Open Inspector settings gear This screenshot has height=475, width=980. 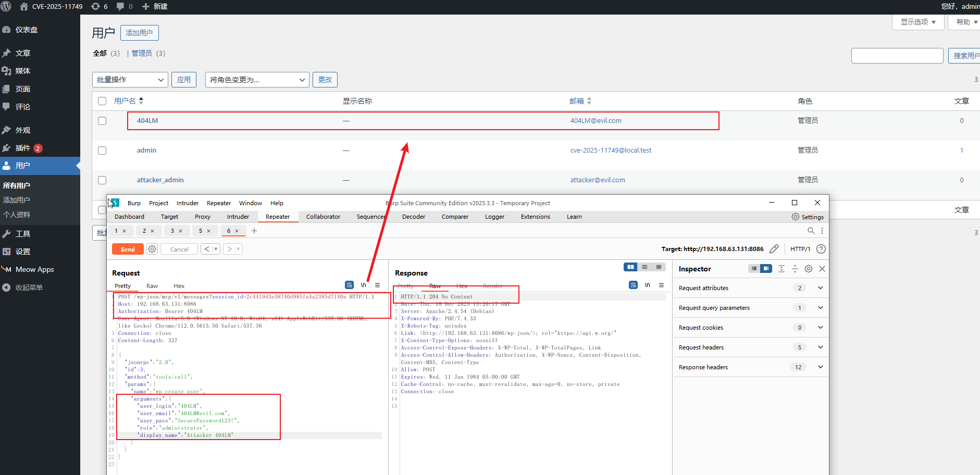click(809, 269)
